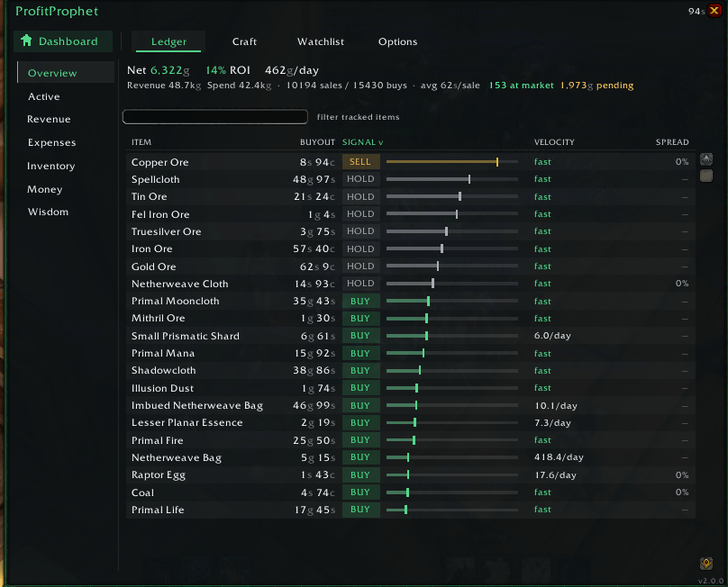Click the scroll-up arrow button of the item list
Image resolution: width=728 pixels, height=587 pixels.
tap(706, 159)
